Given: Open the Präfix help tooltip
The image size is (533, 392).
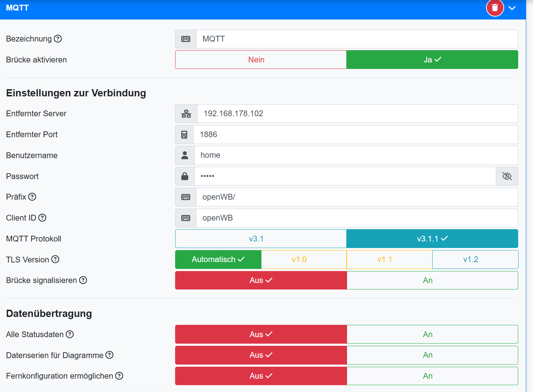Looking at the screenshot, I should tap(32, 197).
